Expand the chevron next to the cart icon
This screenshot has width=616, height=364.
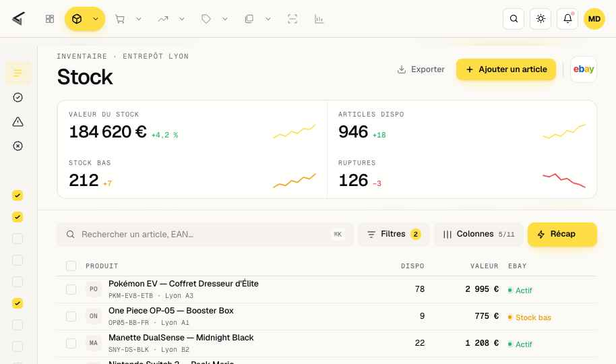pyautogui.click(x=139, y=19)
